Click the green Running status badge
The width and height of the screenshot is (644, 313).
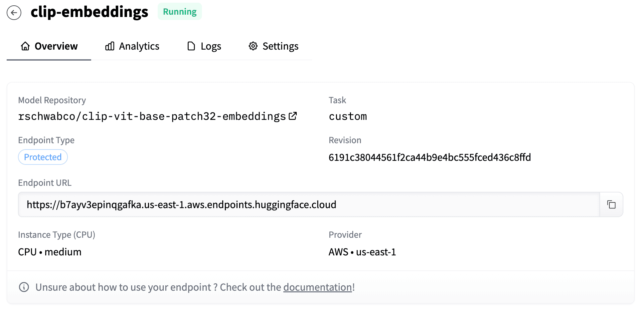[180, 12]
